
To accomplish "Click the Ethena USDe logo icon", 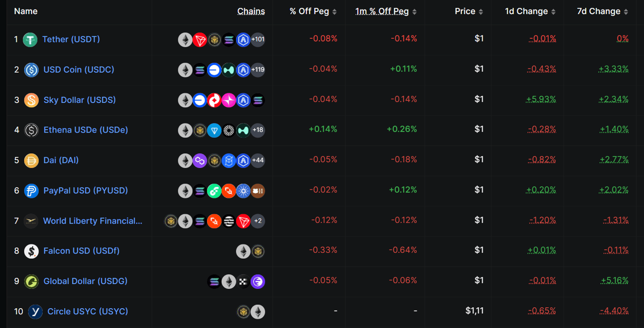I will tap(31, 130).
